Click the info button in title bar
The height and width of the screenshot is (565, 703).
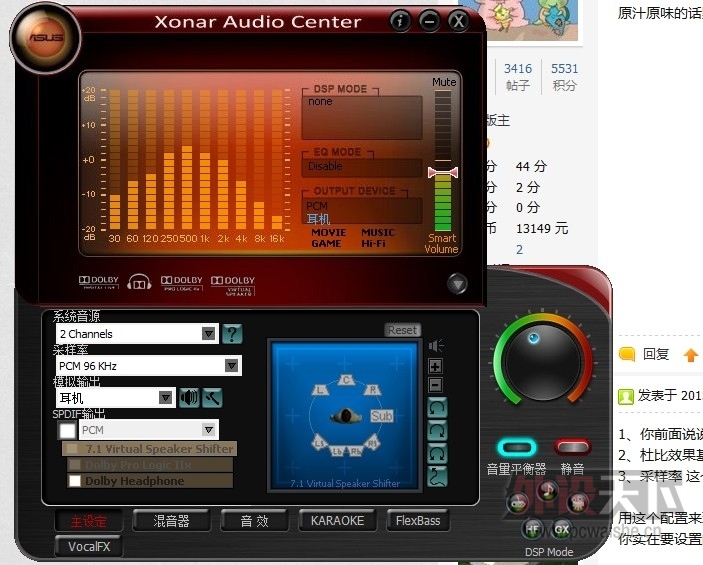click(x=400, y=20)
